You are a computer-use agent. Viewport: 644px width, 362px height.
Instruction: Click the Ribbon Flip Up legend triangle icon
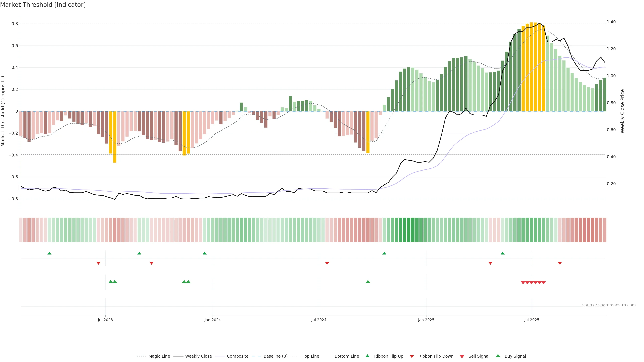click(x=367, y=356)
